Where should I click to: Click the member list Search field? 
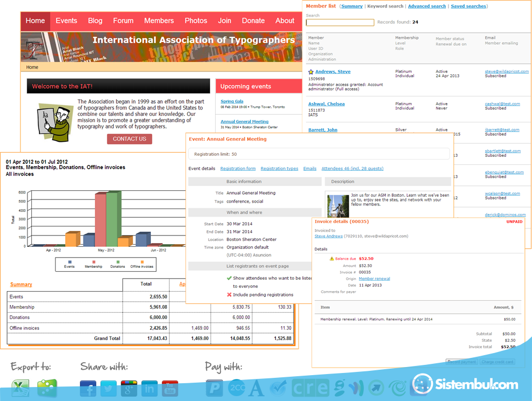click(340, 23)
